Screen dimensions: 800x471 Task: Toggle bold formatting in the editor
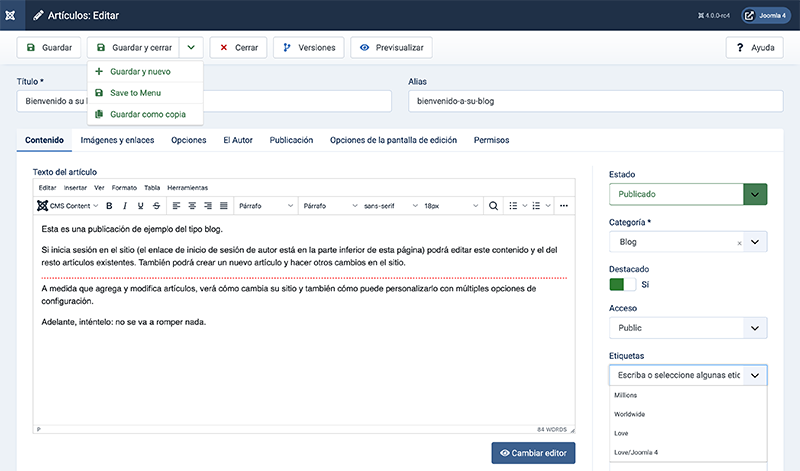[109, 206]
